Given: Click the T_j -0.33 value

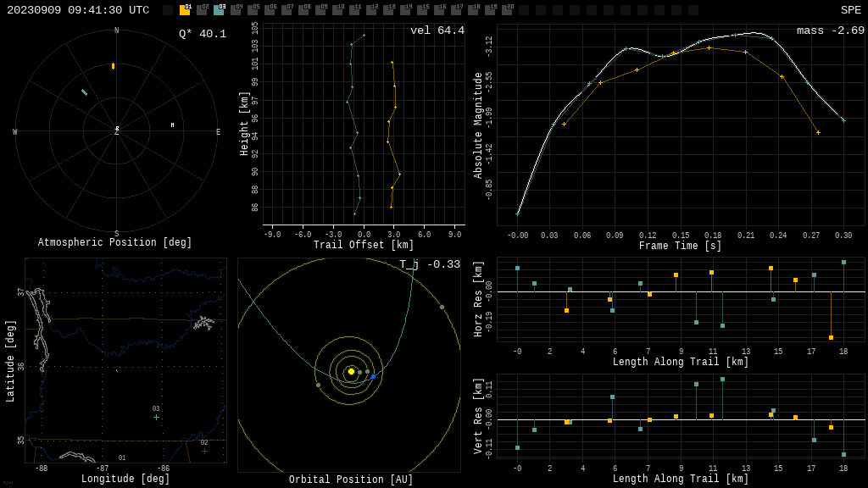Looking at the screenshot, I should pyautogui.click(x=430, y=264).
